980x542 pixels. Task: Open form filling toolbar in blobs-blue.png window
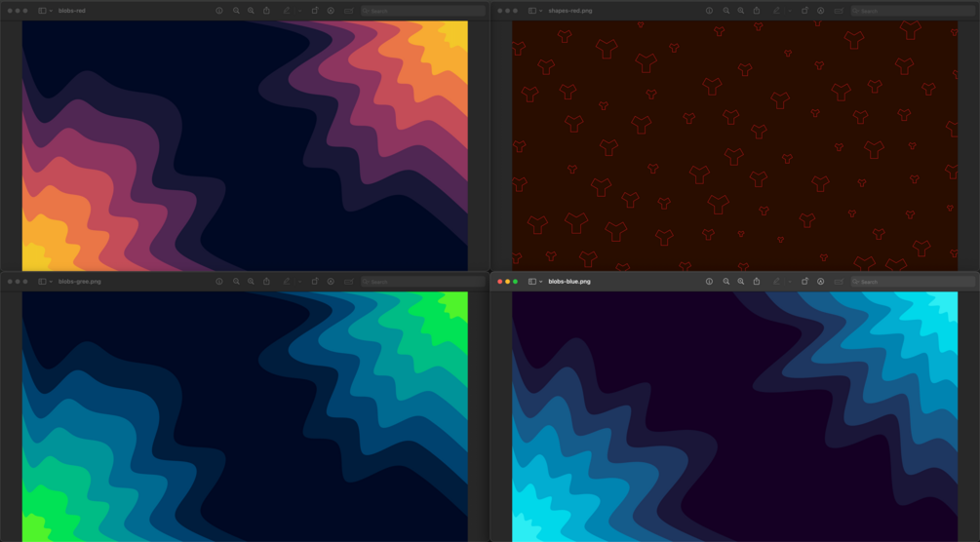click(x=839, y=282)
